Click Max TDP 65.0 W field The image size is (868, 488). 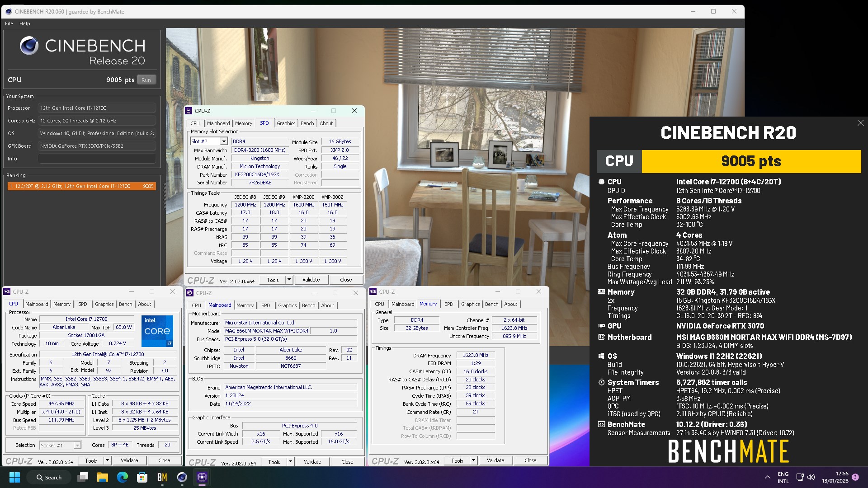pos(123,327)
